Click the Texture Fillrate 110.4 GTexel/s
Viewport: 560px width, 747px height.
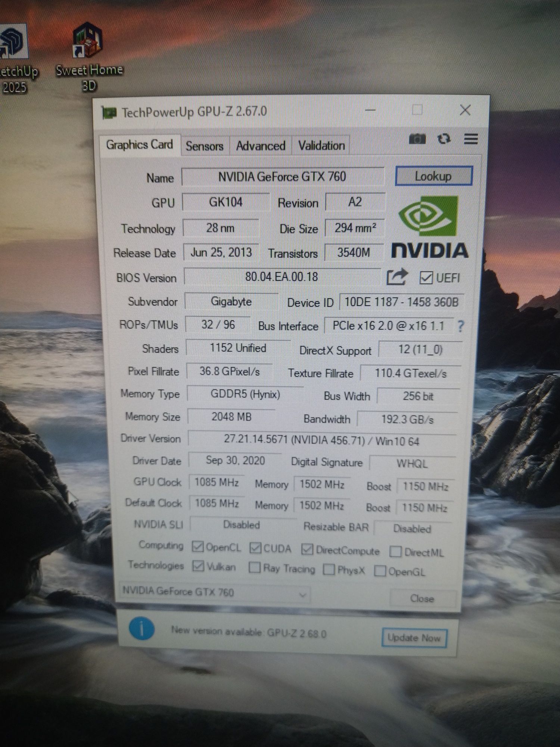(411, 373)
